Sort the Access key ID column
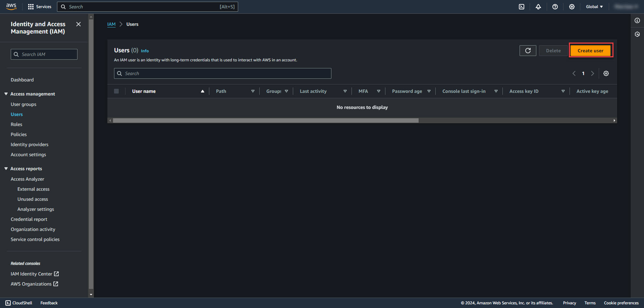Image resolution: width=644 pixels, height=308 pixels. pyautogui.click(x=563, y=91)
